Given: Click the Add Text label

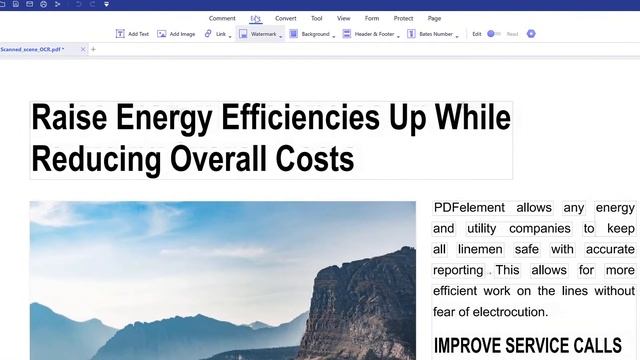Looking at the screenshot, I should [138, 34].
